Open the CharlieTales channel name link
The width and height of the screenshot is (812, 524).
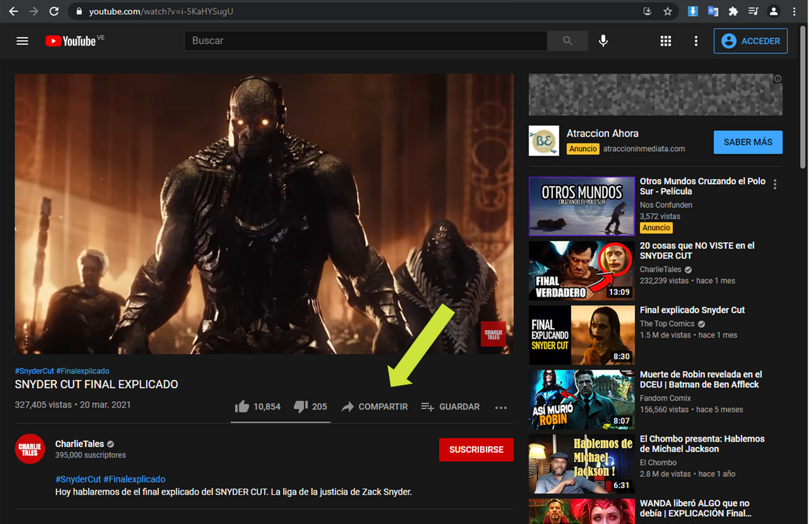coord(80,444)
